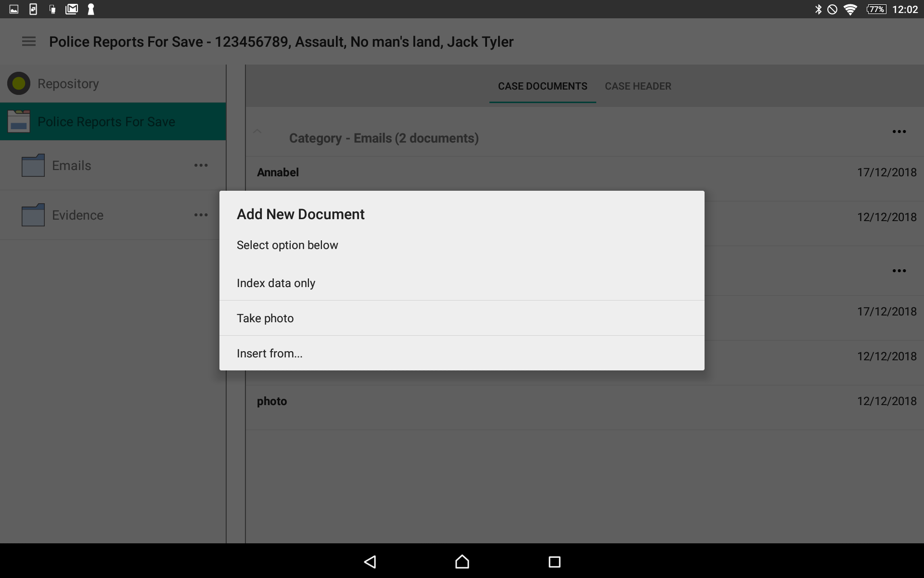Viewport: 924px width, 578px height.
Task: Open the overflow menu for Evidence folder
Action: tap(201, 215)
